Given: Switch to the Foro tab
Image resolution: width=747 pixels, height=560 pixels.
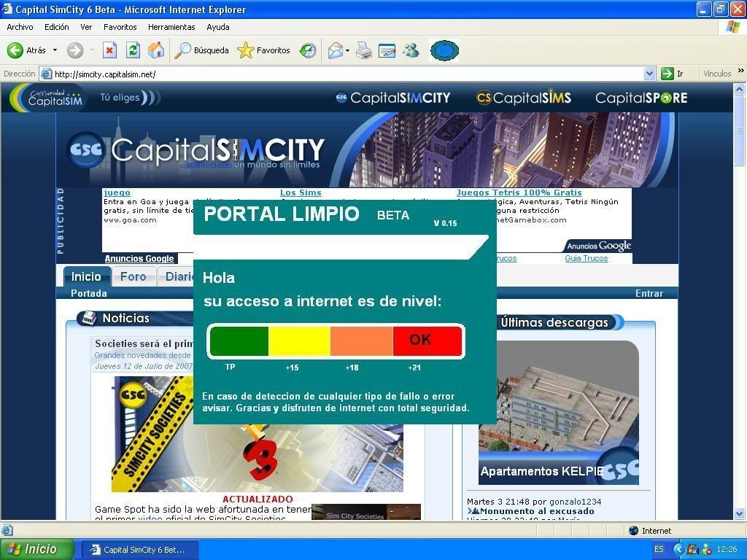Looking at the screenshot, I should point(133,276).
